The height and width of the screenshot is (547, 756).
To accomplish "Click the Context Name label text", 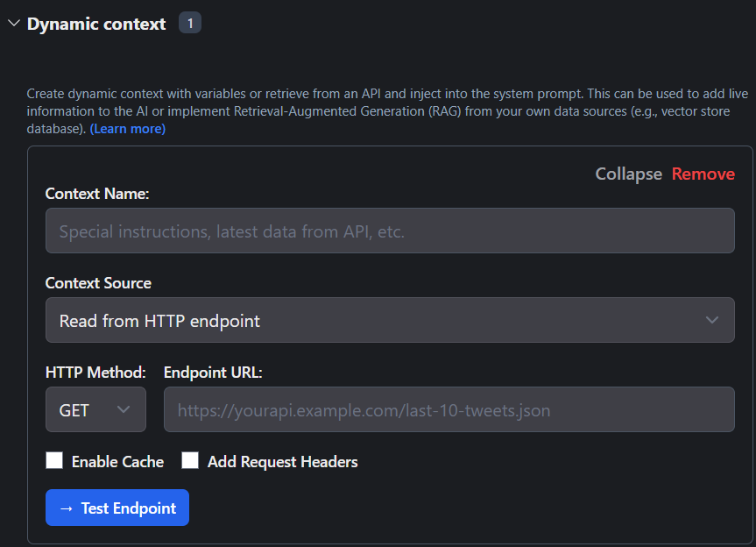I will coord(89,193).
